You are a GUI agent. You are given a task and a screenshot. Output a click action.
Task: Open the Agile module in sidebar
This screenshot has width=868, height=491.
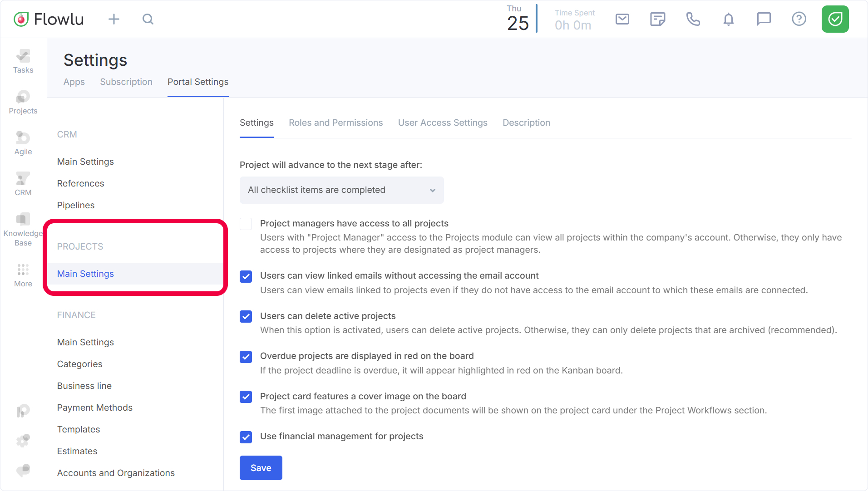click(x=23, y=143)
